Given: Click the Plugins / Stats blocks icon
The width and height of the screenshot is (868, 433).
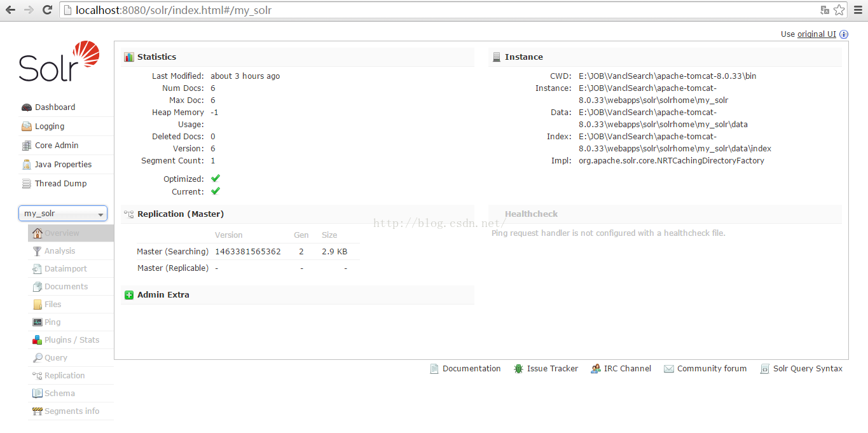Looking at the screenshot, I should pos(38,340).
